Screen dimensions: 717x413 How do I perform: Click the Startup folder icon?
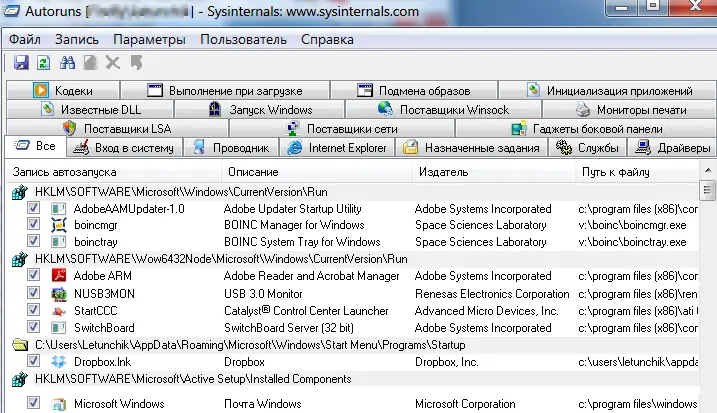[x=20, y=344]
